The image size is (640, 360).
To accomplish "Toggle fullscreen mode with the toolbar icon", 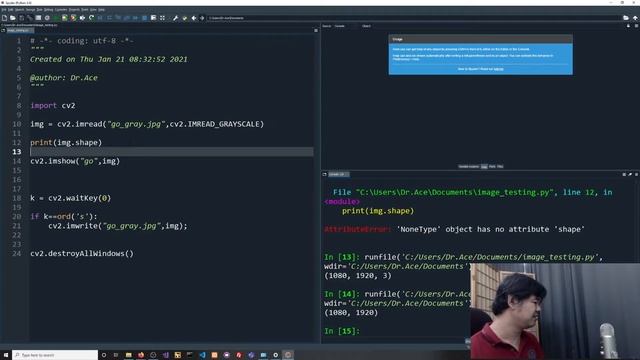I will [162, 18].
